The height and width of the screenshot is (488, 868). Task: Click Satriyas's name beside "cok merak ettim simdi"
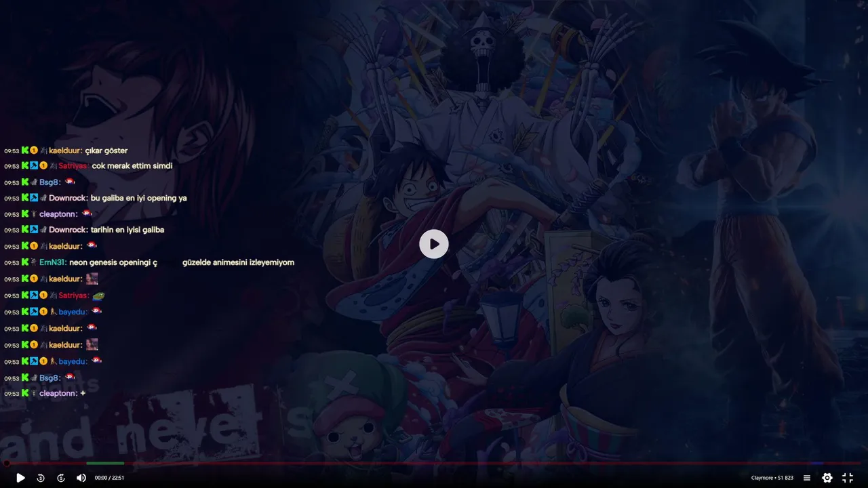73,166
